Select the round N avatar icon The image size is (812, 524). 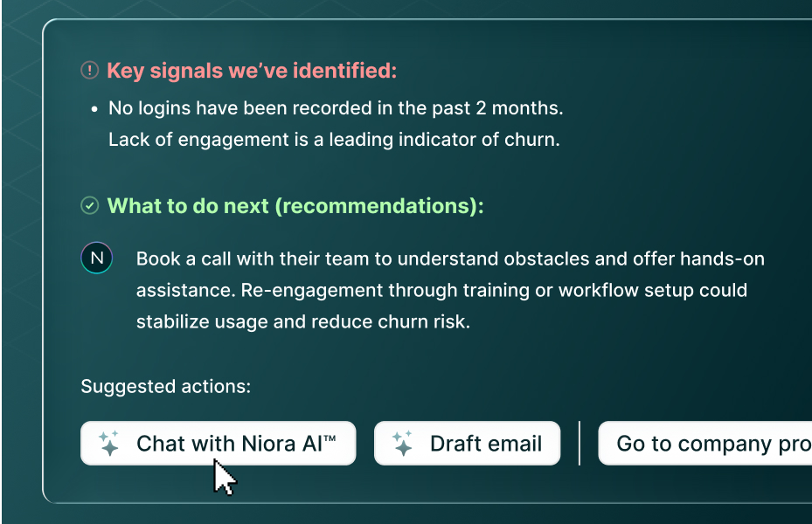(x=97, y=258)
